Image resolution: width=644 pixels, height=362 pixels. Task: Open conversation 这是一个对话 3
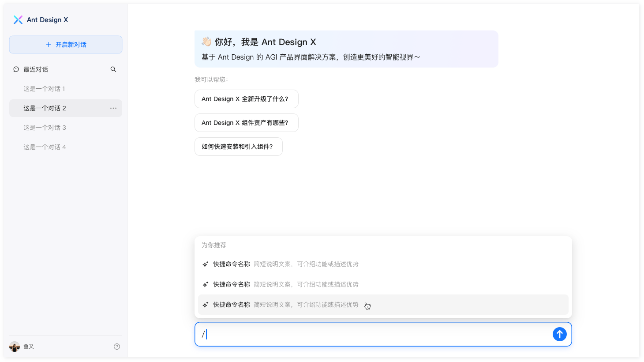tap(66, 128)
